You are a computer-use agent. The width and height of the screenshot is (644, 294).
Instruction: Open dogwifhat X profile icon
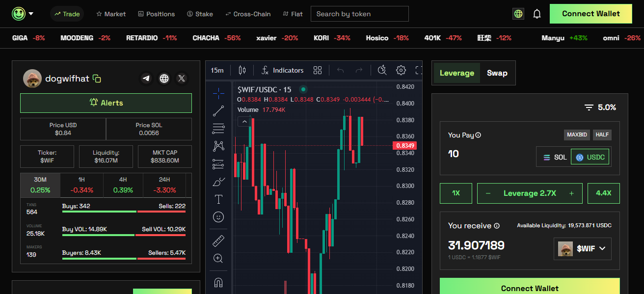pyautogui.click(x=182, y=78)
